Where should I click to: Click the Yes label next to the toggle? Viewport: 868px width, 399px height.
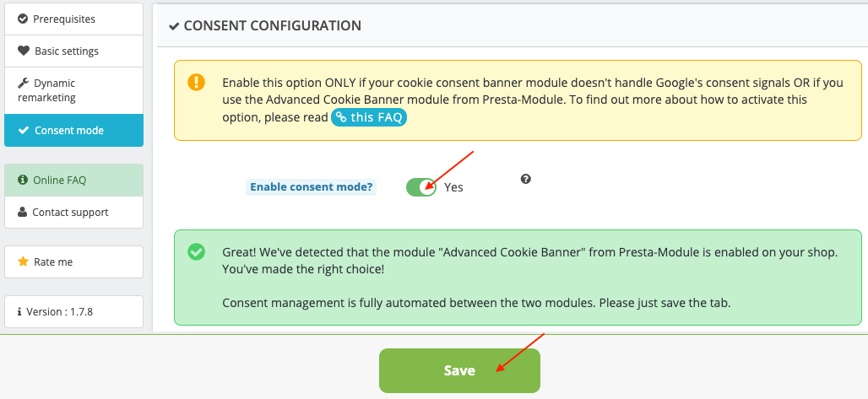[453, 187]
